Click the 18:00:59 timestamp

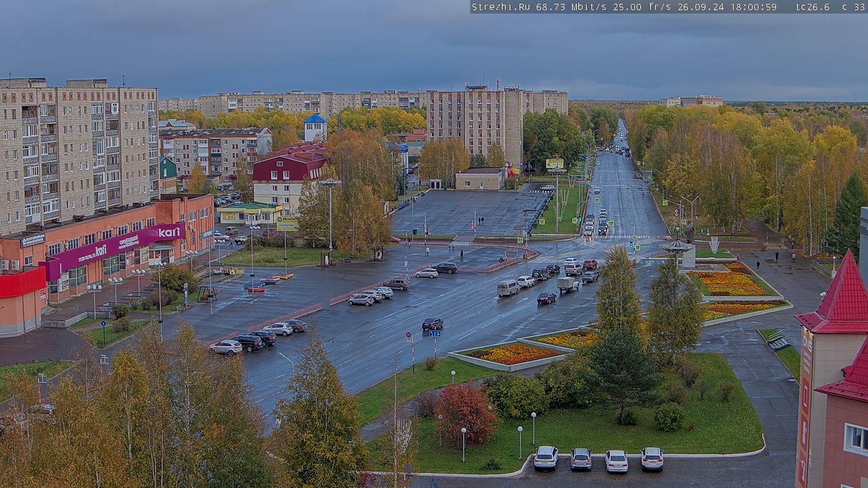[754, 7]
